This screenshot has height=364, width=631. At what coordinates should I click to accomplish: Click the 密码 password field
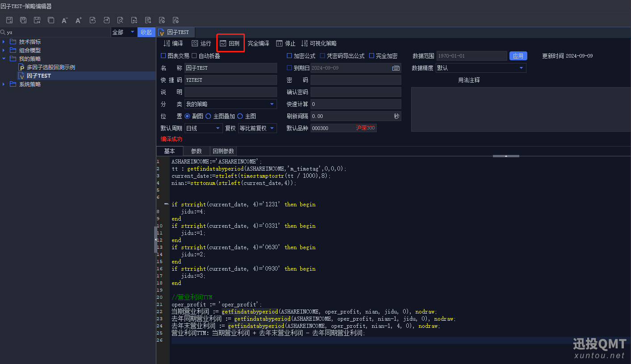356,80
